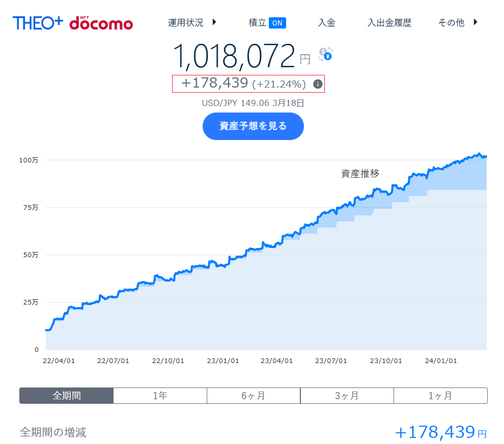Toggle the 積立 ON badge
The height and width of the screenshot is (444, 504).
pos(277,23)
